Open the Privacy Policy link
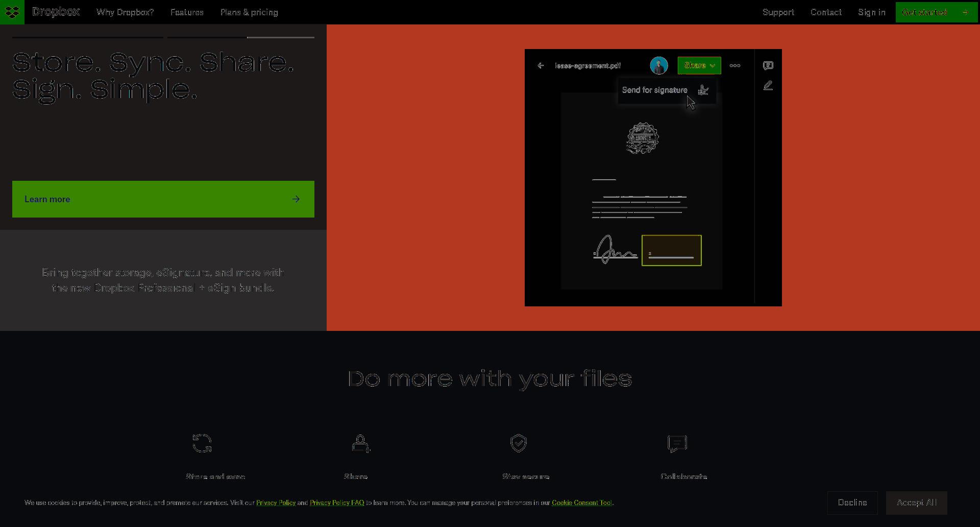Viewport: 980px width, 527px height. (276, 503)
